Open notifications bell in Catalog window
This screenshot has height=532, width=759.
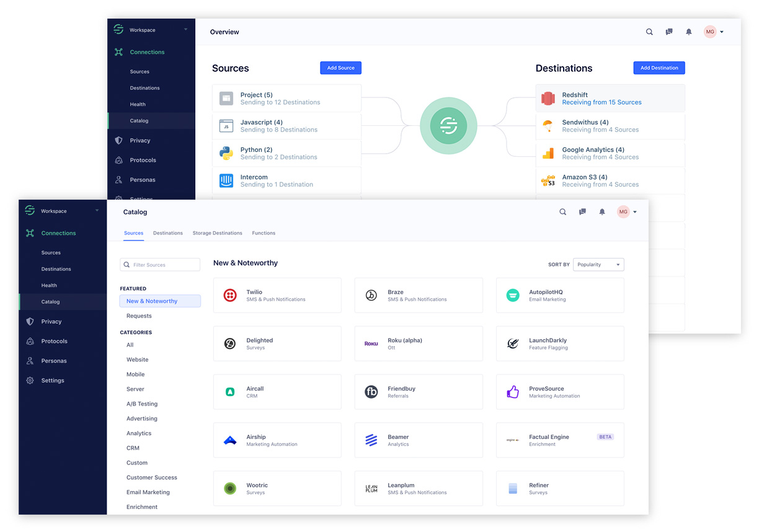(x=602, y=212)
